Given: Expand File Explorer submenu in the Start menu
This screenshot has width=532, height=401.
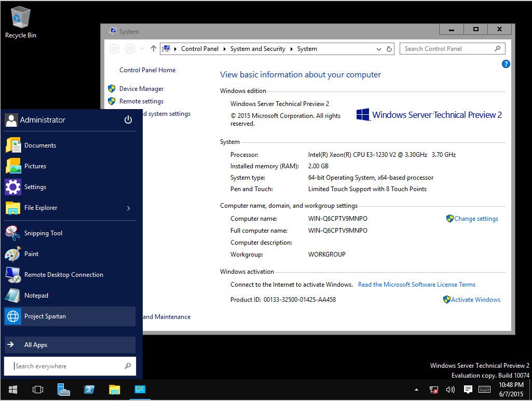Looking at the screenshot, I should point(128,207).
